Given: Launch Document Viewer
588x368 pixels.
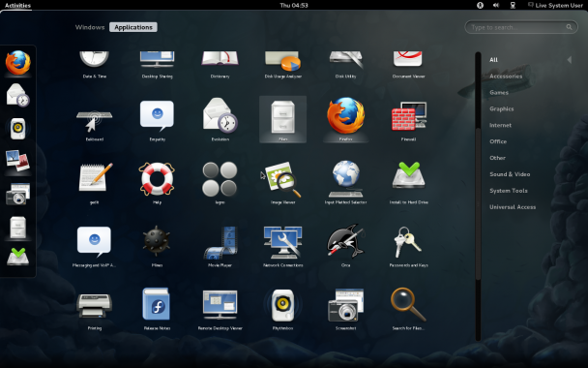Looking at the screenshot, I should tap(408, 64).
